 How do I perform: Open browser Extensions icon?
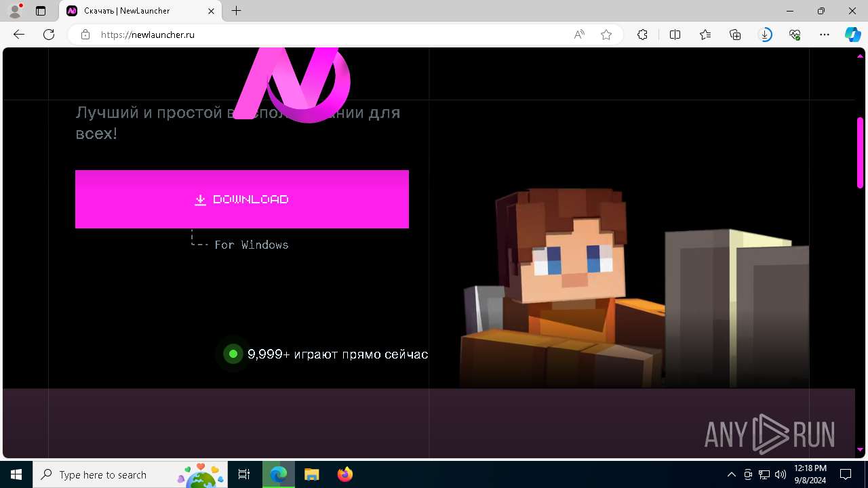pyautogui.click(x=642, y=35)
